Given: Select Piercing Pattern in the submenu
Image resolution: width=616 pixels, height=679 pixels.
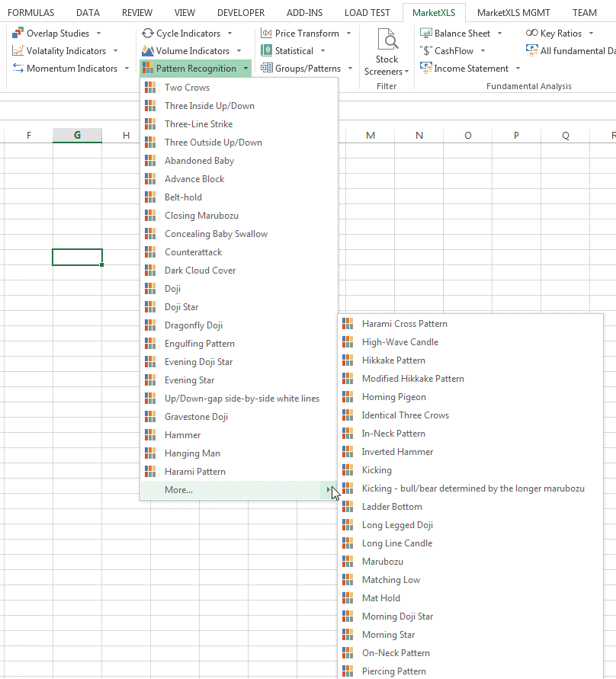Looking at the screenshot, I should click(x=470, y=671).
